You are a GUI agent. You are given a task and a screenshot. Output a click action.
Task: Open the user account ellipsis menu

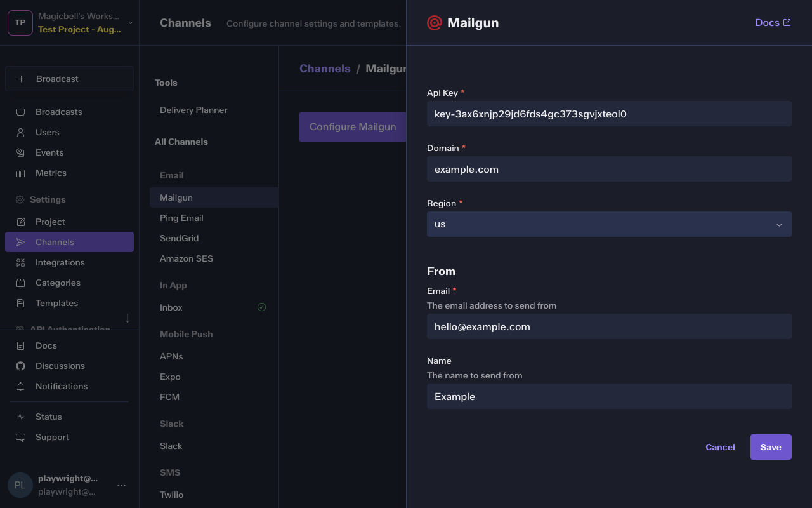[x=122, y=485]
